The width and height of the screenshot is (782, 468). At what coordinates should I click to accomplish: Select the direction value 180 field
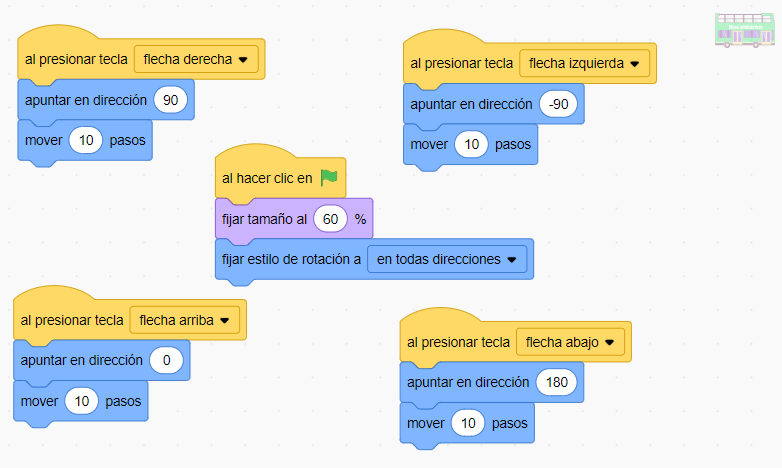click(558, 383)
